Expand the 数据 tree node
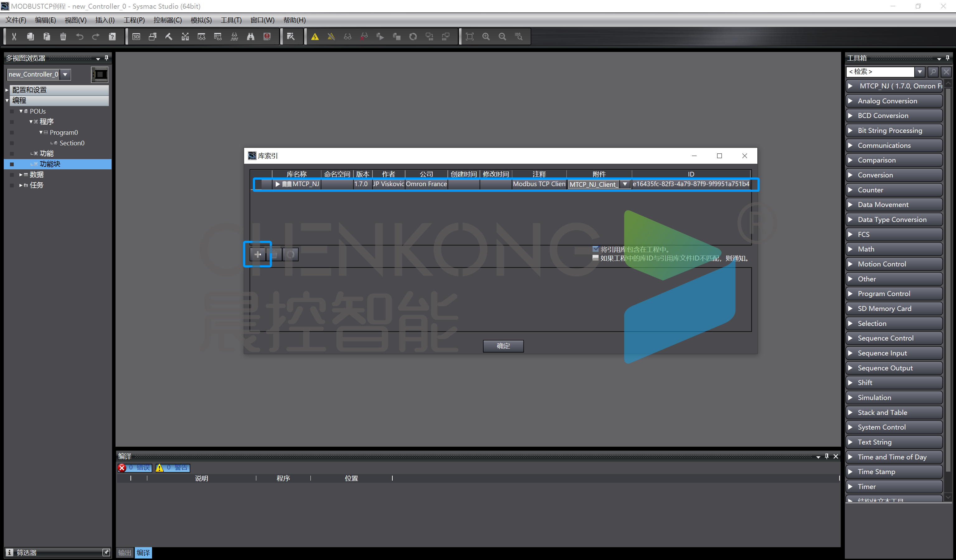The image size is (956, 560). (x=21, y=175)
